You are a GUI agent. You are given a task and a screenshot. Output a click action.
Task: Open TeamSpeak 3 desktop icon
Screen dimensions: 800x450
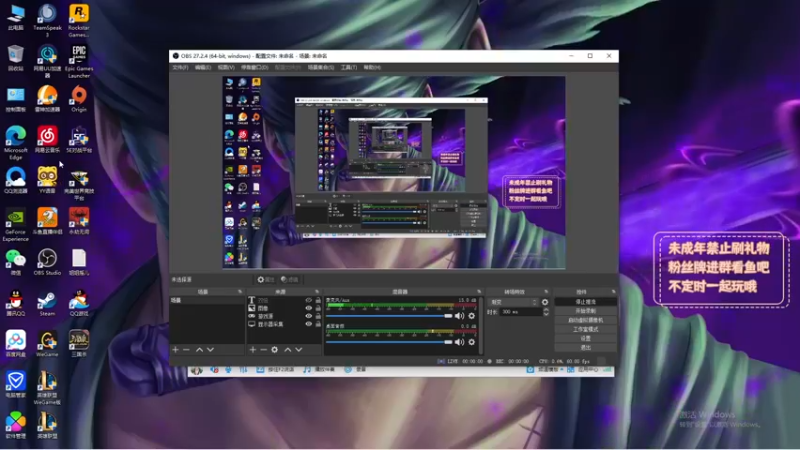pyautogui.click(x=47, y=20)
